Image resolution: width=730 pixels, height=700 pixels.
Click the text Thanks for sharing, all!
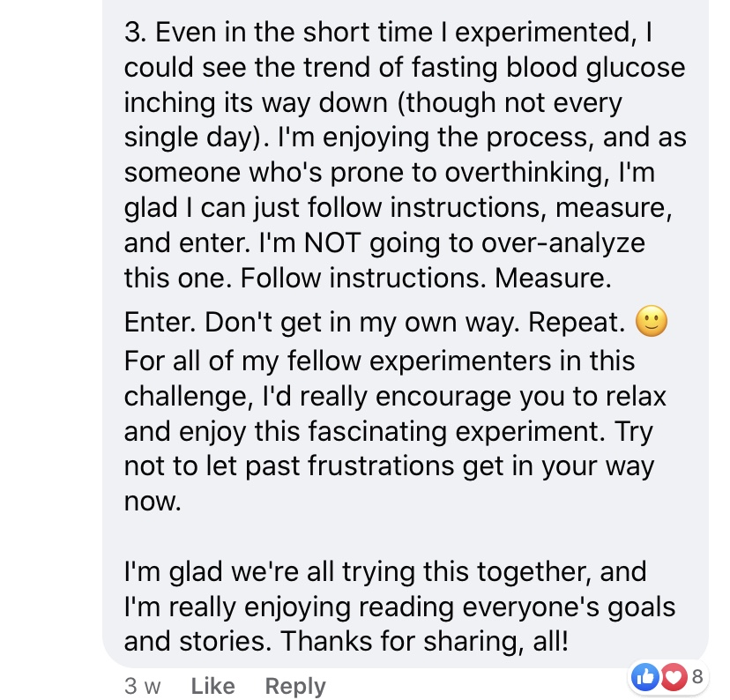[x=424, y=641]
